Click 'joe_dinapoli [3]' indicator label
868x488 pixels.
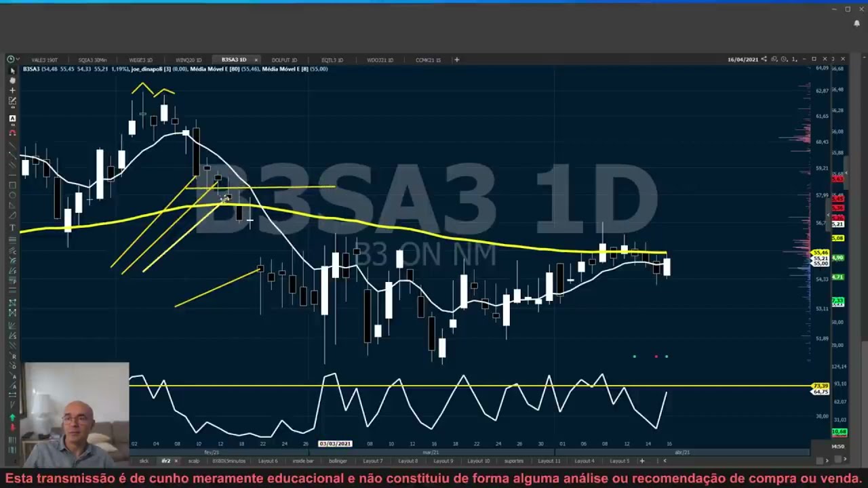click(151, 69)
